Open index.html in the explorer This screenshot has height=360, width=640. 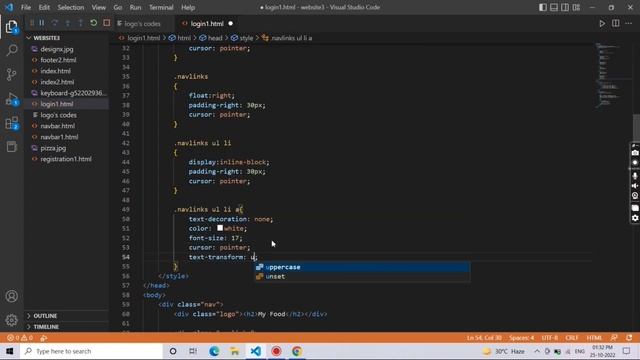pos(56,71)
